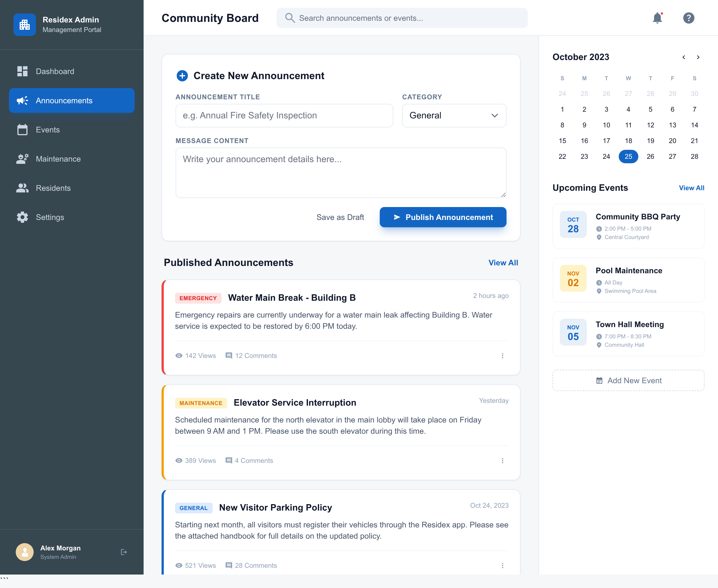Click Save as Draft

(x=340, y=217)
